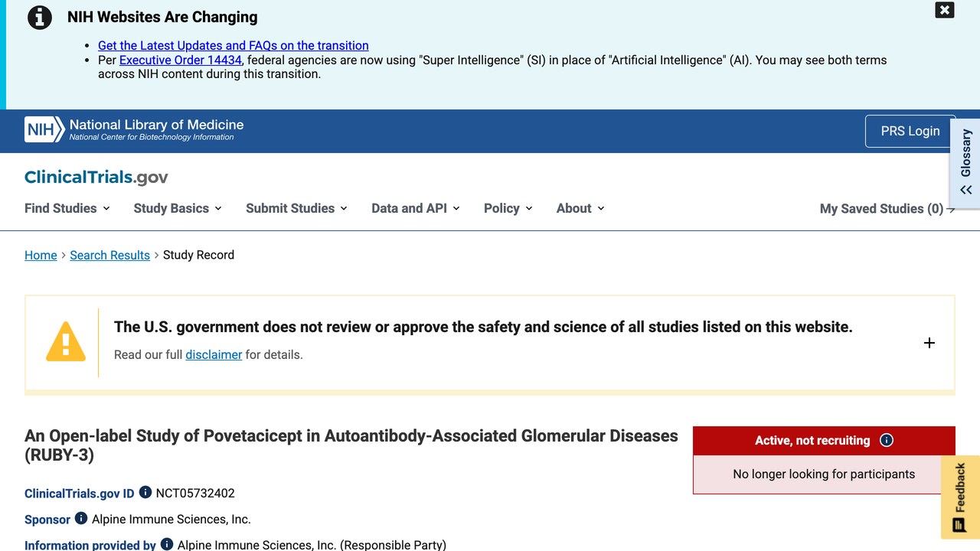This screenshot has height=551, width=980.
Task: Open the Feedback side tab
Action: coord(960,497)
